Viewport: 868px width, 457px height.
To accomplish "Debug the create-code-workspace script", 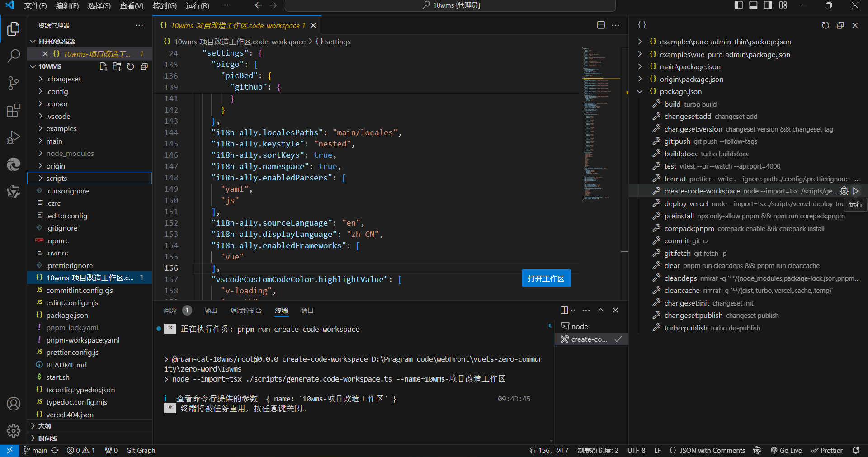I will coord(844,191).
